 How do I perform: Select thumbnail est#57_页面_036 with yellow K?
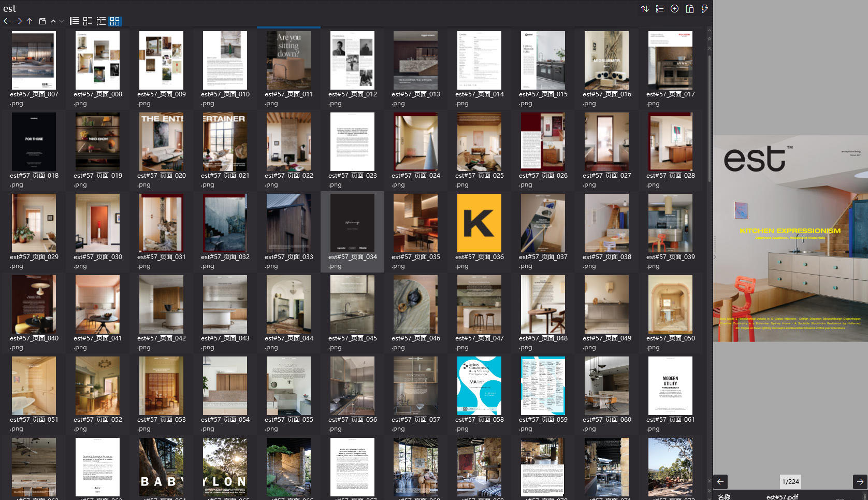point(479,223)
